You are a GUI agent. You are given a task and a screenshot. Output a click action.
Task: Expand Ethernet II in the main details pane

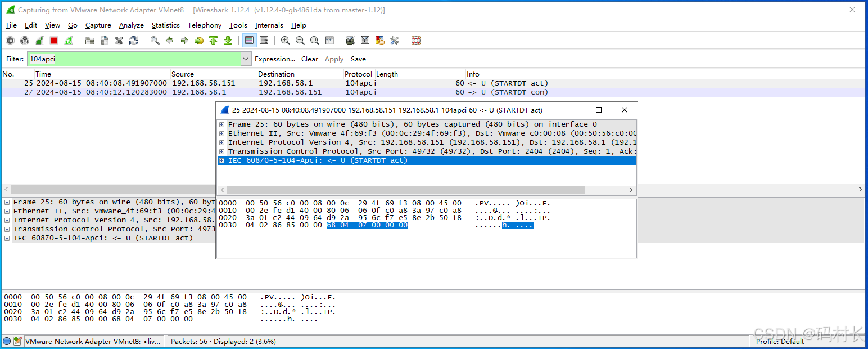click(7, 211)
